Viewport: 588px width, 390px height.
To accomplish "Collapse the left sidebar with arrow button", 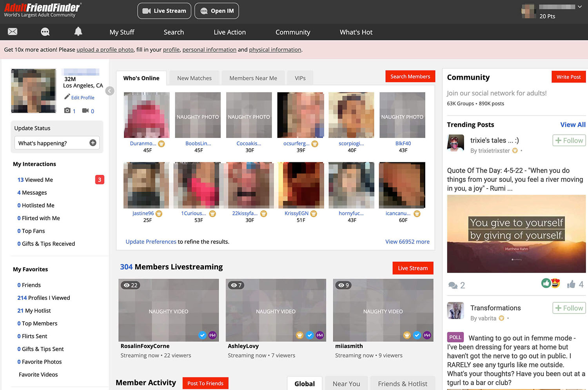I will click(110, 91).
